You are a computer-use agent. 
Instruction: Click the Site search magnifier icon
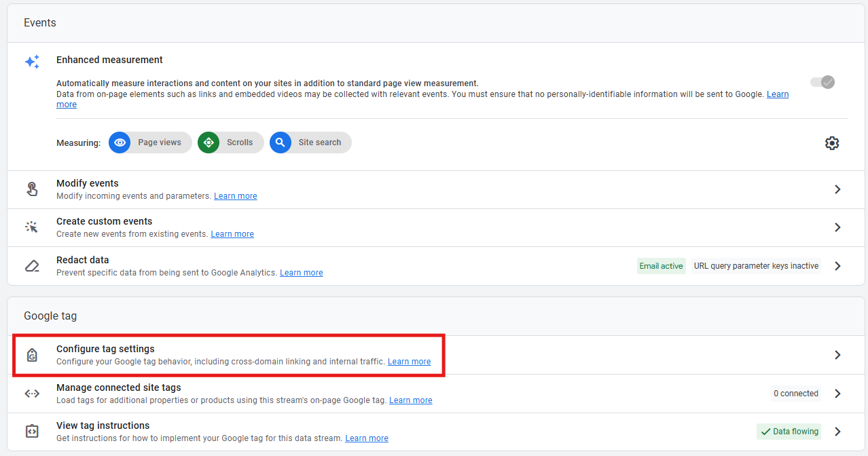(281, 142)
